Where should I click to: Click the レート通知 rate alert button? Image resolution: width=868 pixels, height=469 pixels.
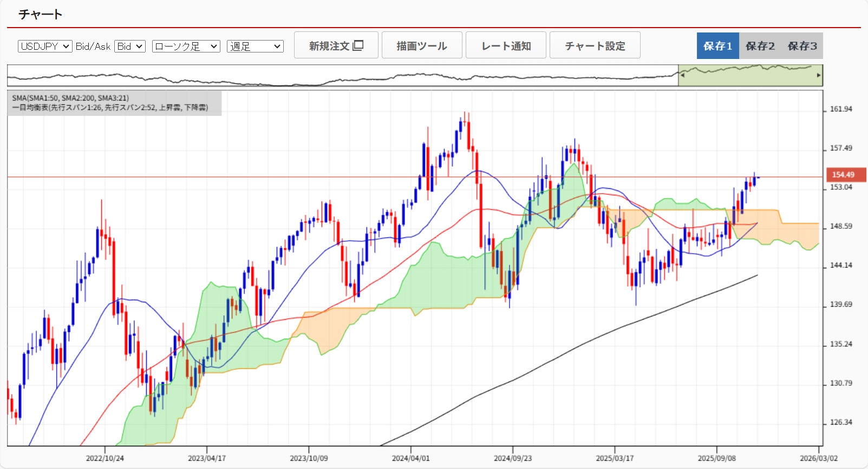[x=506, y=45]
